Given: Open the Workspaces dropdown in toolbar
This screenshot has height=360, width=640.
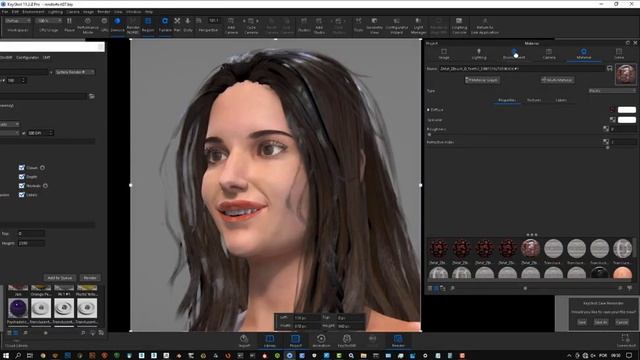Looking at the screenshot, I should (x=18, y=20).
